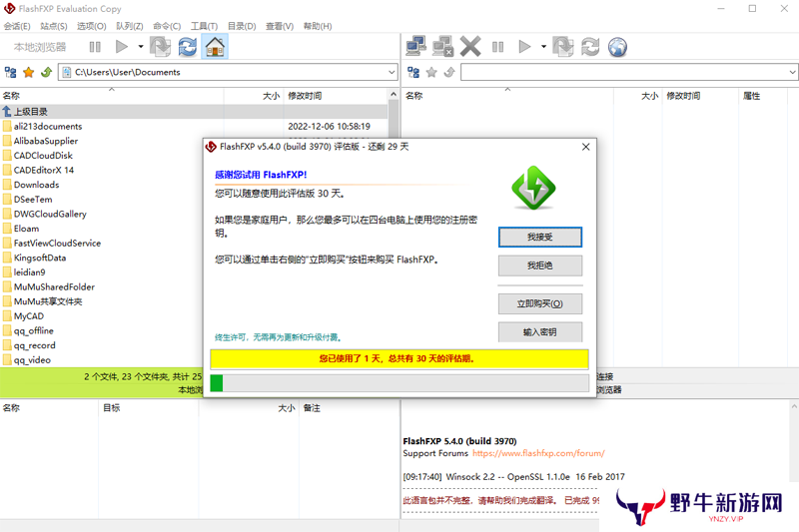799x532 pixels.
Task: Select the ali213documents folder
Action: (x=48, y=126)
